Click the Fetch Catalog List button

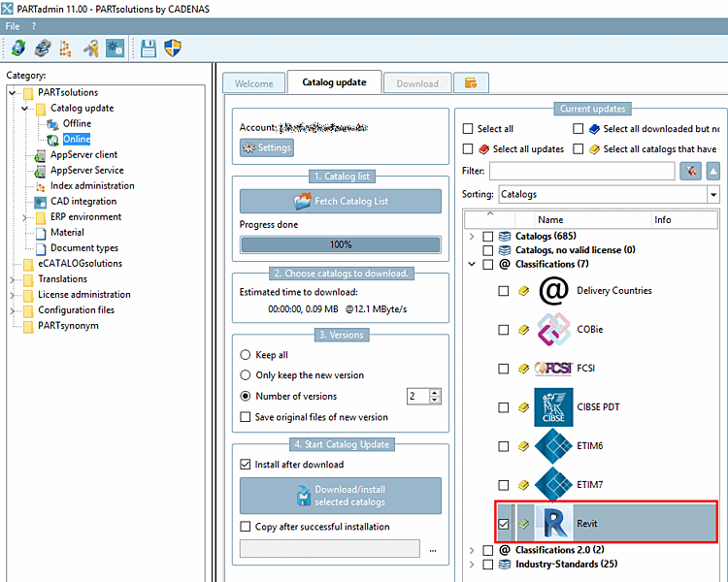click(341, 202)
